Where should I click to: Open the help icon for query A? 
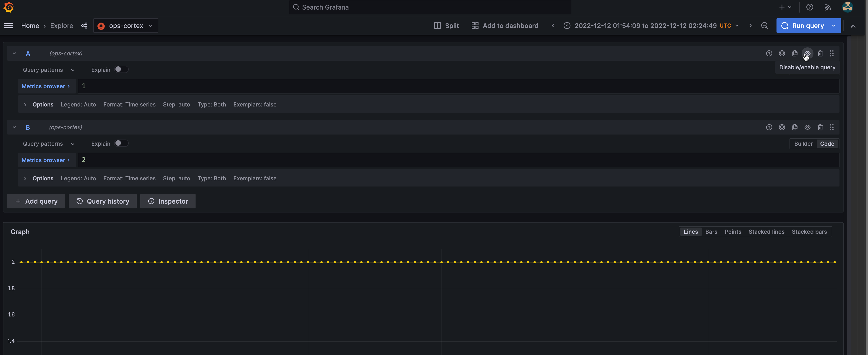coord(769,53)
